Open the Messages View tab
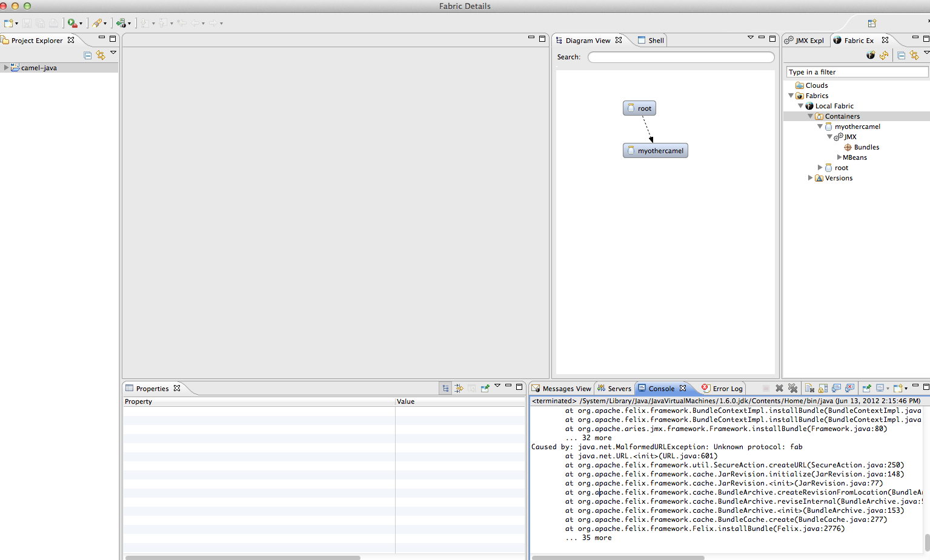930x560 pixels. pyautogui.click(x=562, y=389)
